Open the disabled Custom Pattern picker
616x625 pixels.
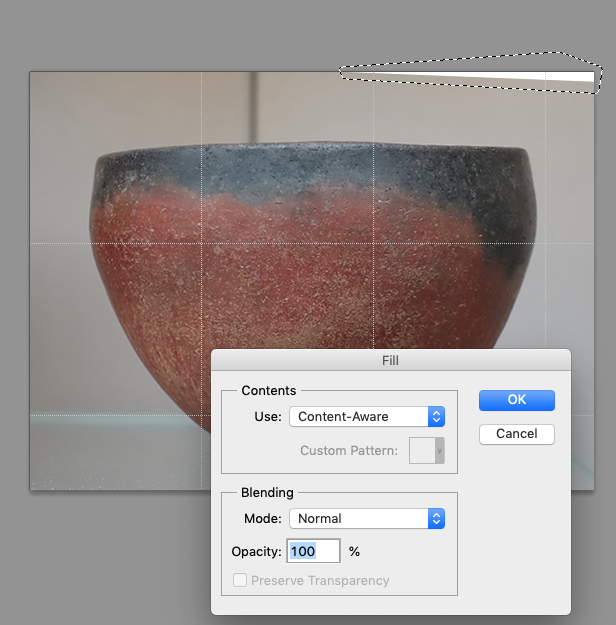click(x=427, y=450)
